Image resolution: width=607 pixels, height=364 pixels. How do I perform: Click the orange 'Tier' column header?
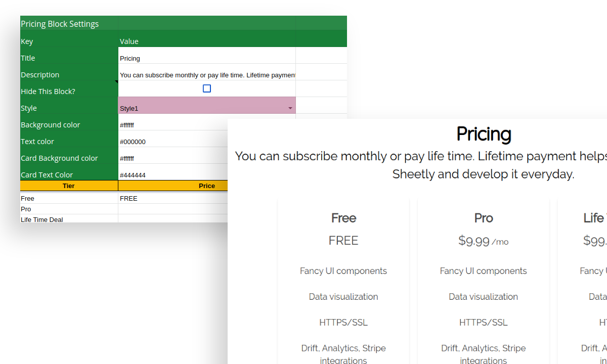(x=69, y=186)
